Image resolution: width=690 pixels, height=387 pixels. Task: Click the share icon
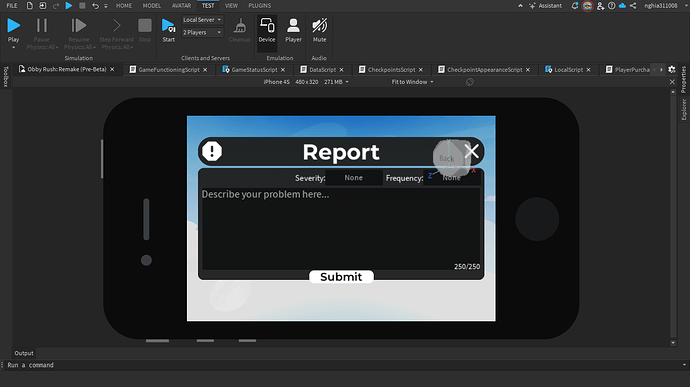click(633, 6)
